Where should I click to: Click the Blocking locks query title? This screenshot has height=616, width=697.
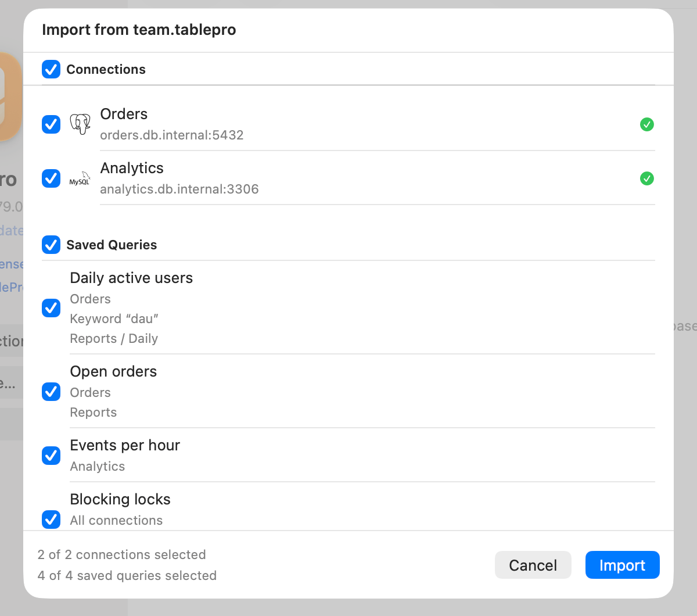pos(120,499)
